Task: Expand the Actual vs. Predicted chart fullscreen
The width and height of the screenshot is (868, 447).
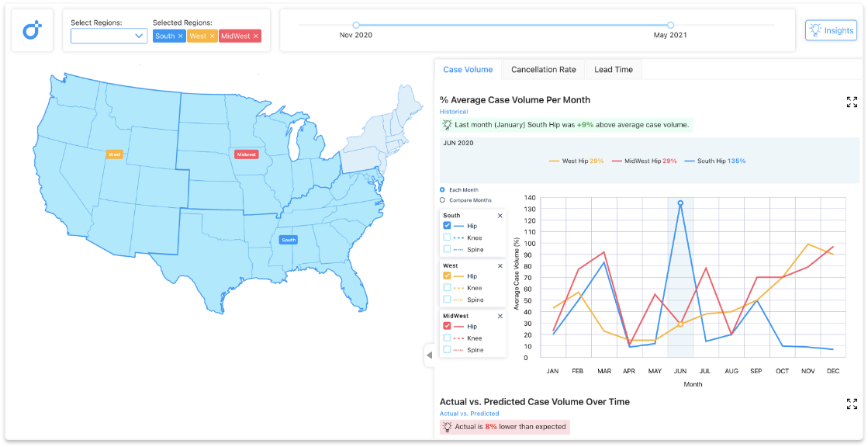Action: point(851,404)
